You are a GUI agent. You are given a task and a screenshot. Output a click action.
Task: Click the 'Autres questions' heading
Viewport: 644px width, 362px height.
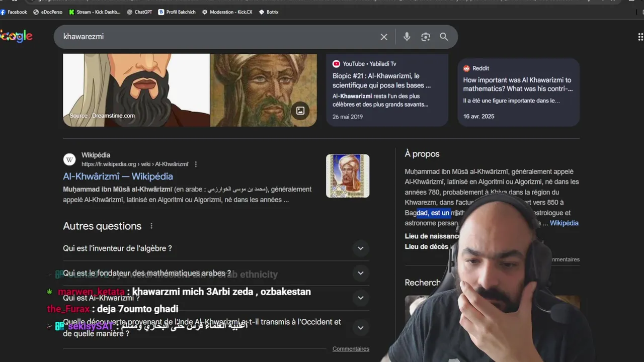point(102,226)
